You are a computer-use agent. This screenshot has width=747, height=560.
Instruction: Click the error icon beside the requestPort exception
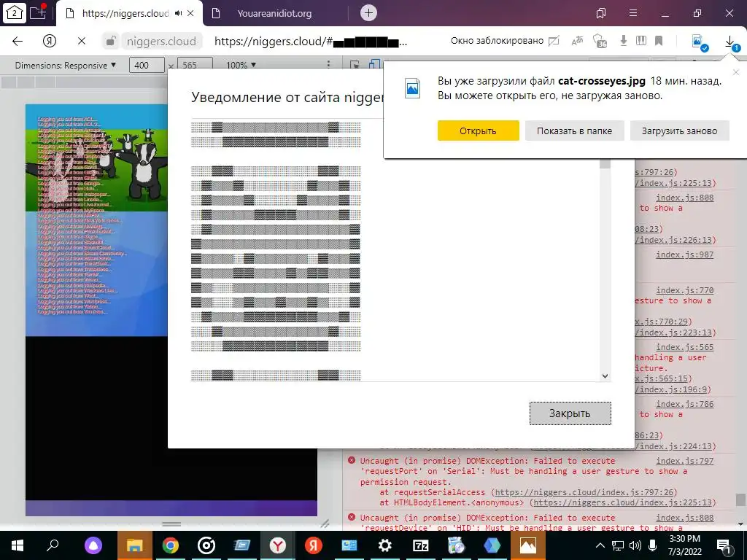pyautogui.click(x=352, y=461)
